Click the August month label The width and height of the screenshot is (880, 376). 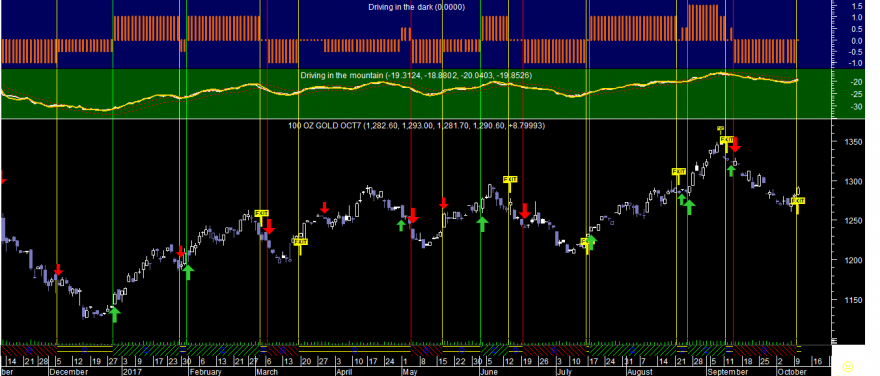click(639, 372)
